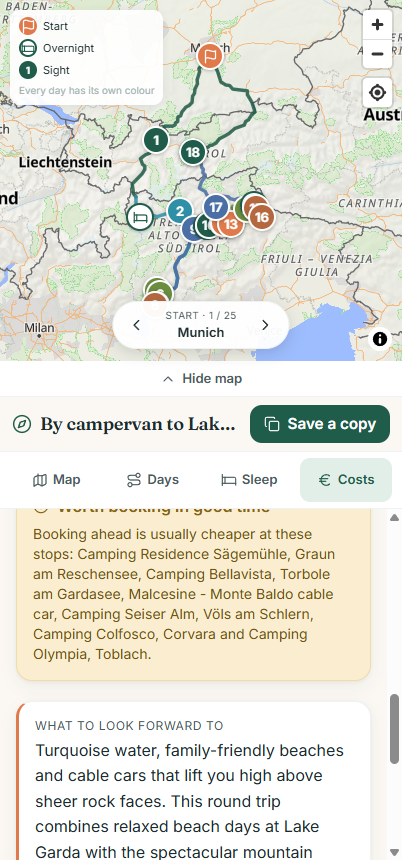Click the 'Start' legend entry
402x860 pixels.
coord(55,26)
